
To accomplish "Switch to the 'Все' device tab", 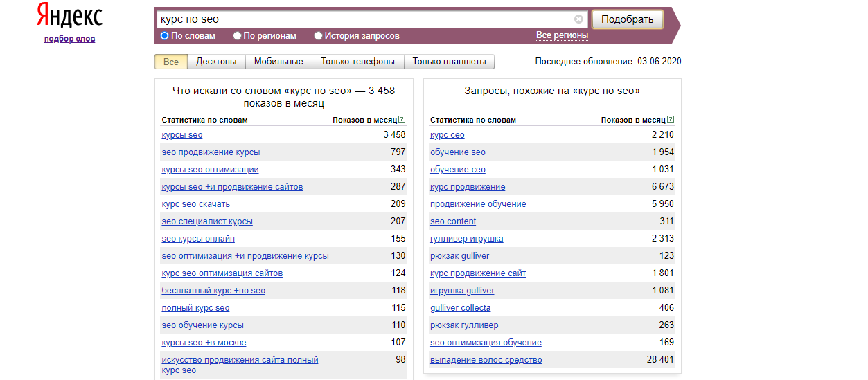I will (x=171, y=62).
